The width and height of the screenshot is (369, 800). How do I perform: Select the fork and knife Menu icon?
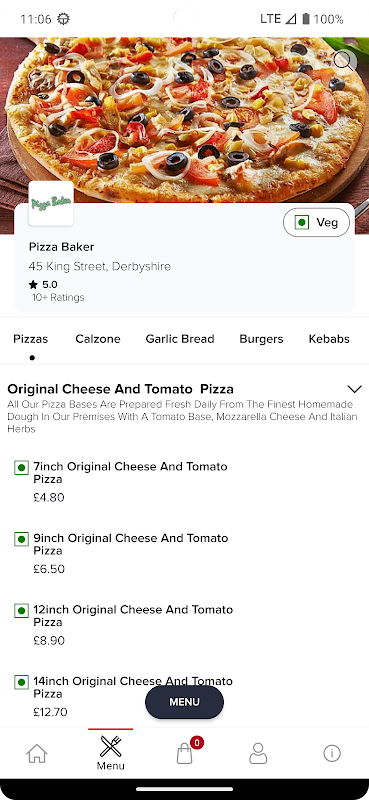coord(111,753)
